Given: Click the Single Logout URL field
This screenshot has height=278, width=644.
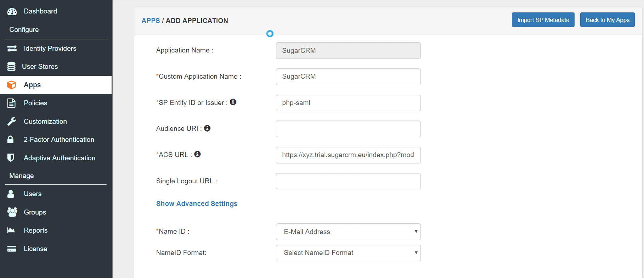Looking at the screenshot, I should (x=348, y=181).
